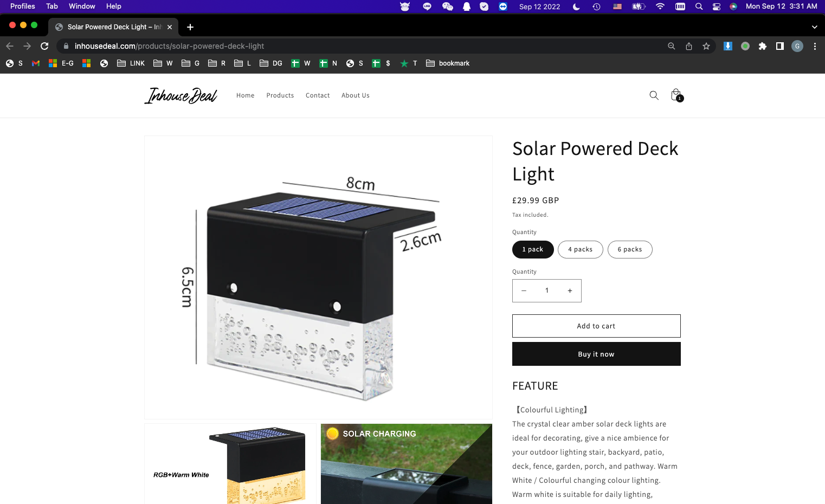Click the share page icon in address bar
Screen dimensions: 825x504
689,46
